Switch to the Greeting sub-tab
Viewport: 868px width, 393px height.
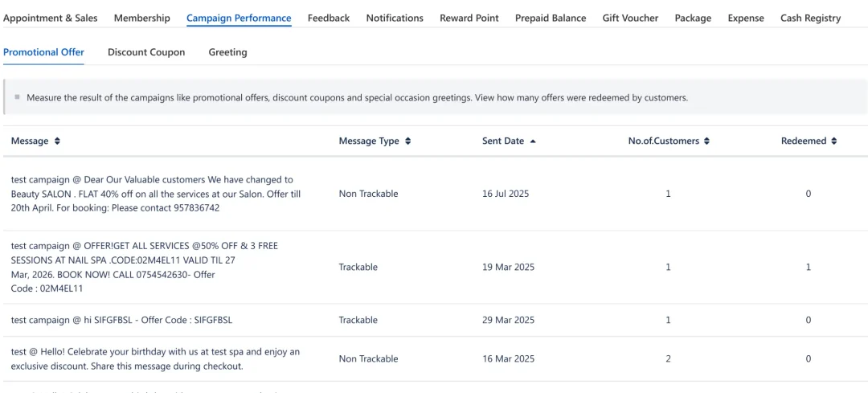point(227,52)
